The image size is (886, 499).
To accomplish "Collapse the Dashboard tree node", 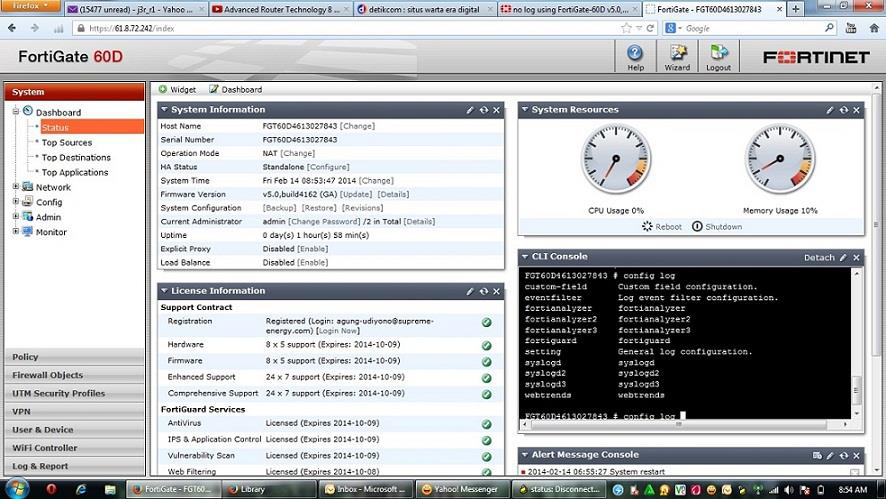I will click(16, 111).
